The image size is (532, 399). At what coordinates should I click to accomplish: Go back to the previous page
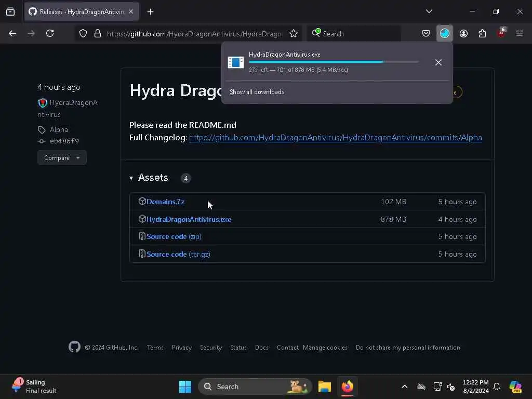tap(12, 33)
